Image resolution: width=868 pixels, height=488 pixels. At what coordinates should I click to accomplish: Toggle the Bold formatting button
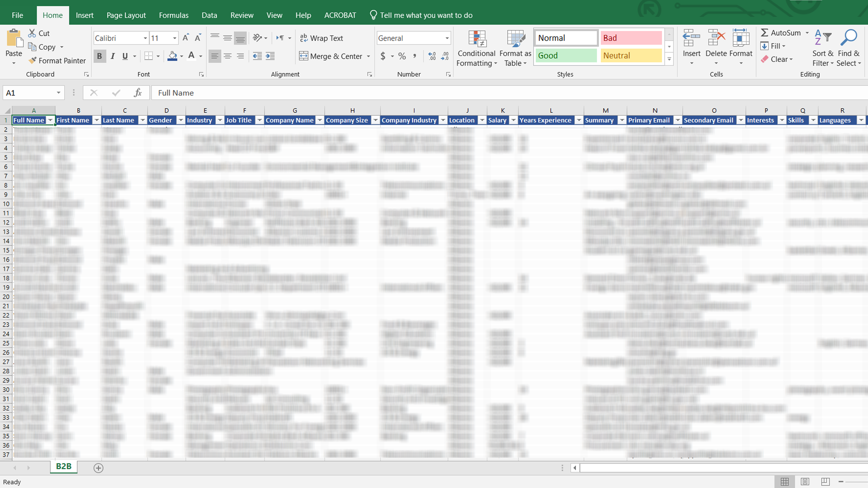(x=99, y=56)
